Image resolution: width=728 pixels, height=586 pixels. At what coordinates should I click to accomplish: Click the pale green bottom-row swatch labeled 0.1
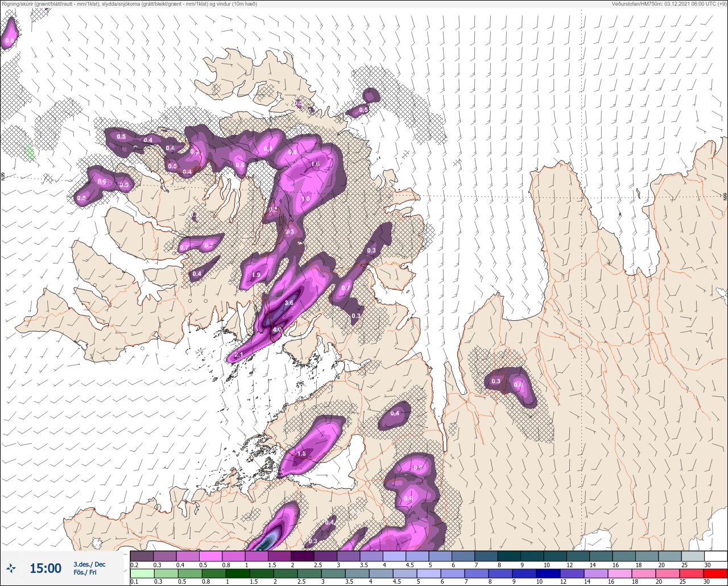click(142, 573)
